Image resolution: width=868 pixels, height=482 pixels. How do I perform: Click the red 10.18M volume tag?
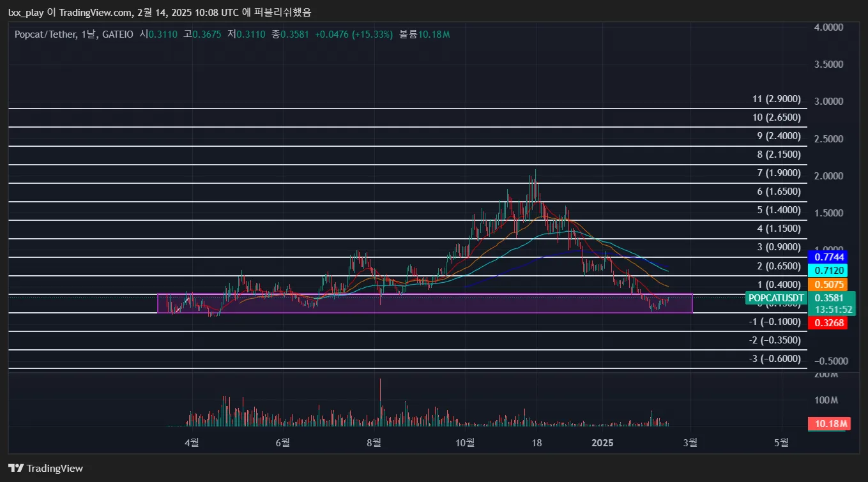830,423
